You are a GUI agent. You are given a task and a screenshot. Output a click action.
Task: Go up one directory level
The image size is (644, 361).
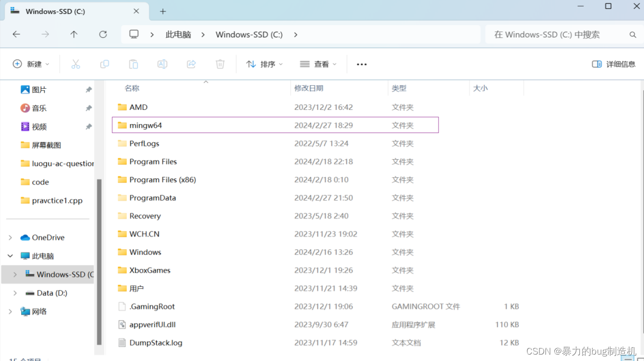point(74,34)
